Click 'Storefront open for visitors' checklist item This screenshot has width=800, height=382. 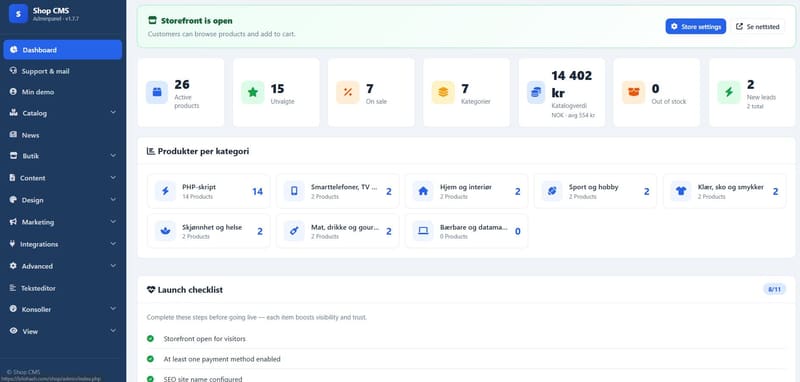(204, 339)
